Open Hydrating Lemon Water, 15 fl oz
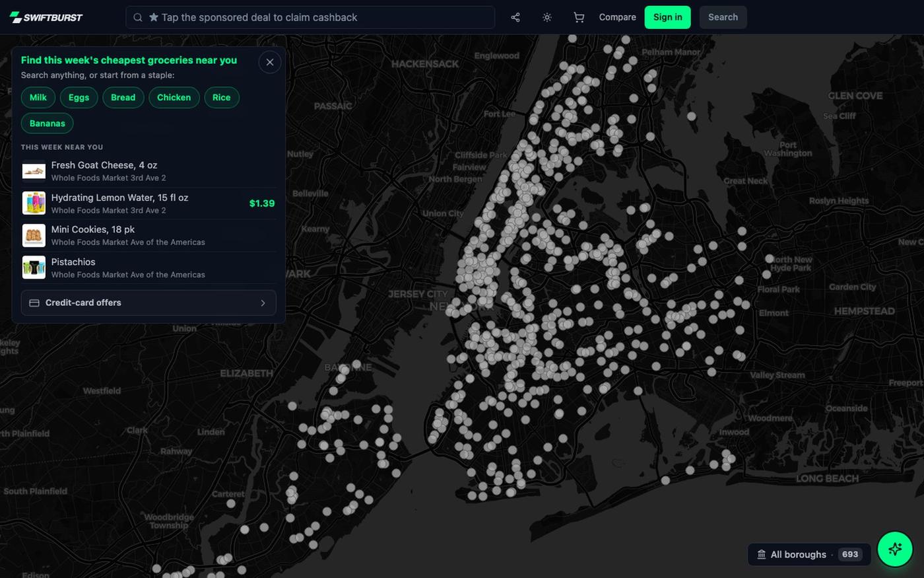Viewport: 924px width, 578px height. click(148, 203)
